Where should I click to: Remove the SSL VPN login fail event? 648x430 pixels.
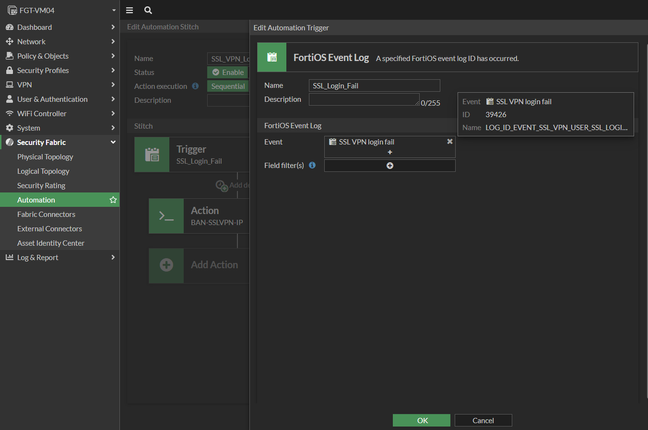[449, 142]
